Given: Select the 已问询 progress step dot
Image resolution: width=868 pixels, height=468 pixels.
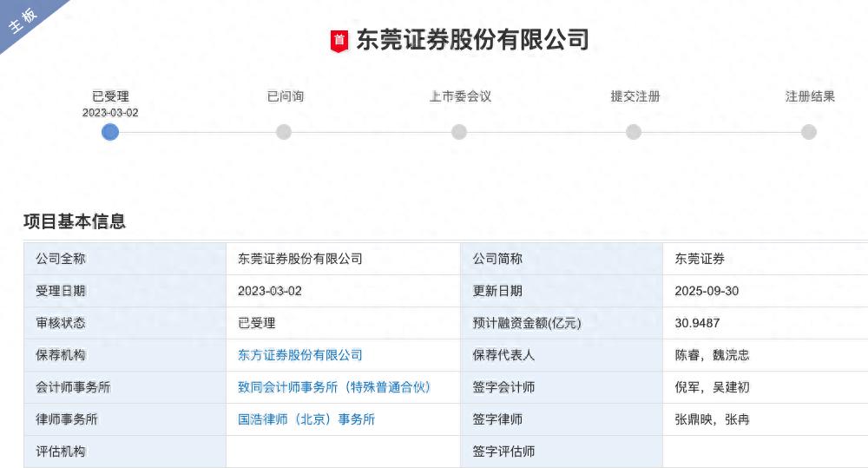Looking at the screenshot, I should [284, 132].
